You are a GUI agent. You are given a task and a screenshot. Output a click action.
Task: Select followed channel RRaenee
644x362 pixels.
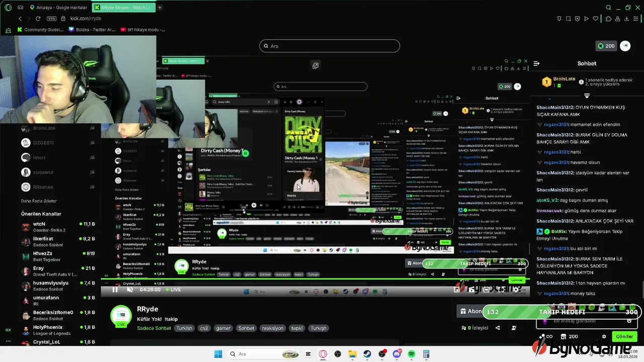tap(58, 187)
